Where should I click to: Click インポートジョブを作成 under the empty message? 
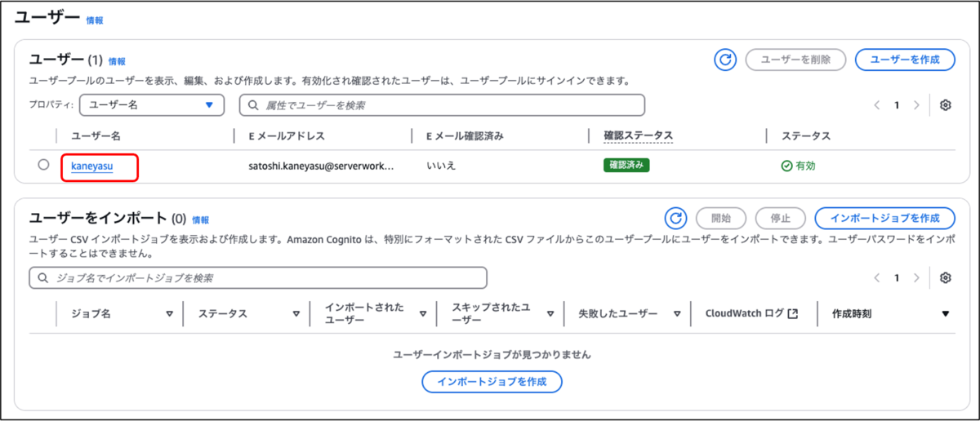pos(492,381)
